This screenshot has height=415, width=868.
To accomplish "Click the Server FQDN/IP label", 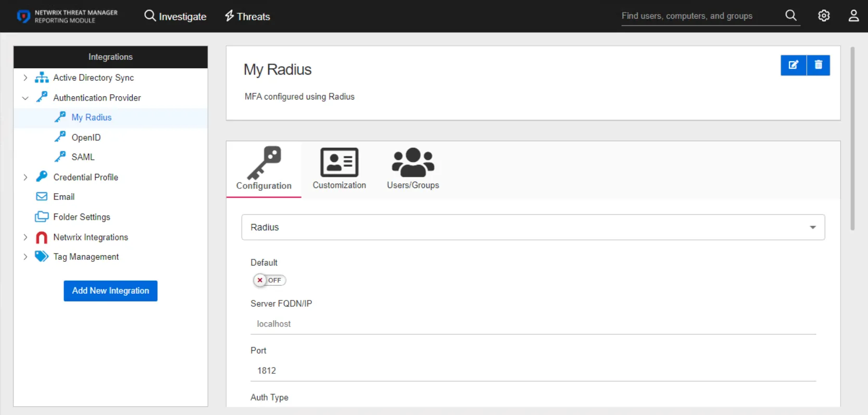I will (281, 304).
